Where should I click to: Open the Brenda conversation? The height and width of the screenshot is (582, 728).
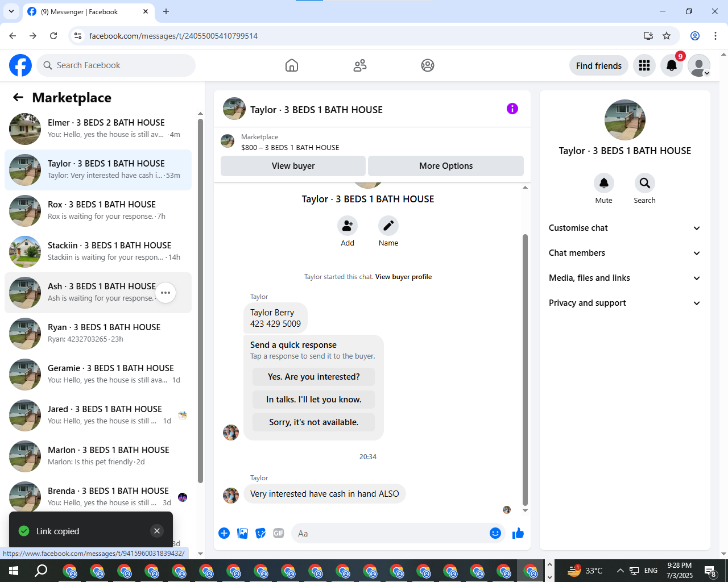(98, 497)
